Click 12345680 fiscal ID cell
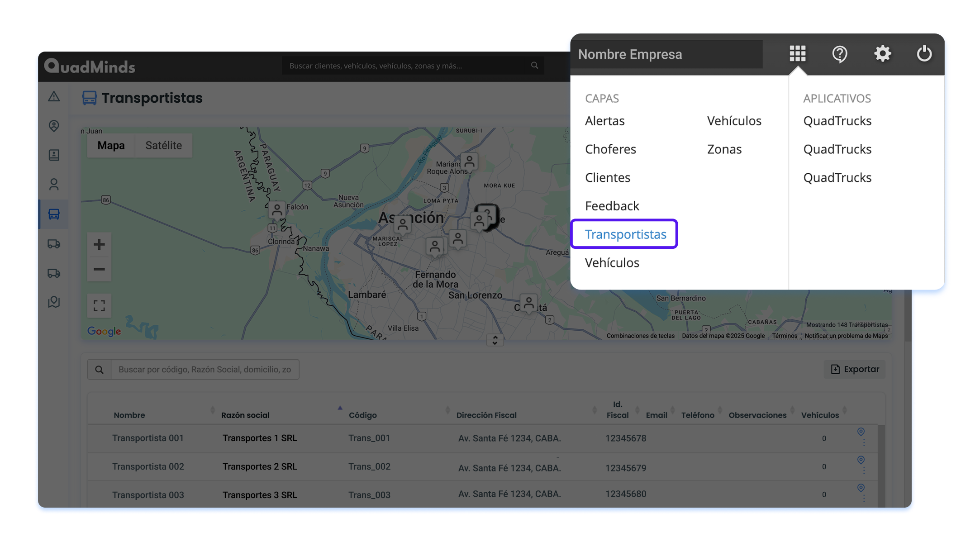The width and height of the screenshot is (980, 542). (x=626, y=494)
